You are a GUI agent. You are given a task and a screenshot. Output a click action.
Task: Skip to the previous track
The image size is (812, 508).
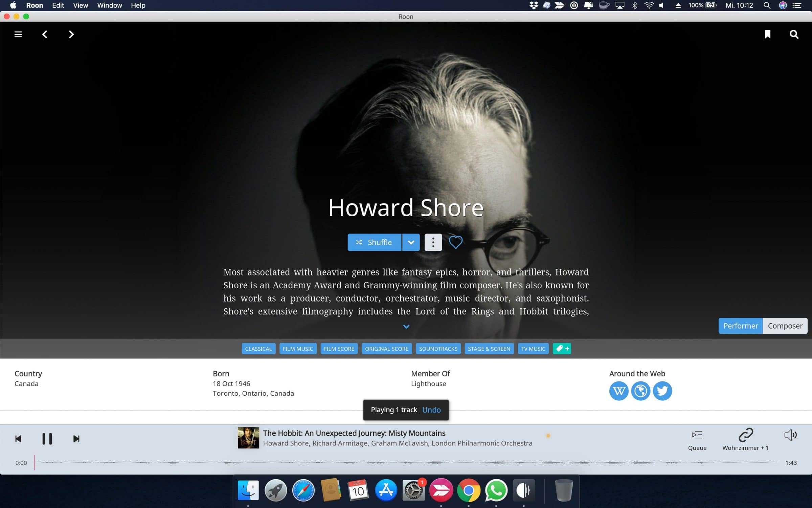coord(18,439)
